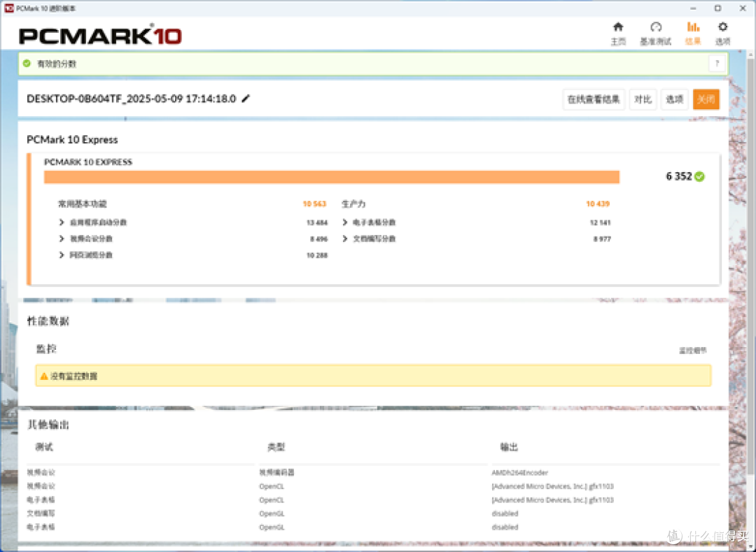Viewport: 756px width, 552px height.
Task: Click the 视频编码器 type cell
Action: 276,473
